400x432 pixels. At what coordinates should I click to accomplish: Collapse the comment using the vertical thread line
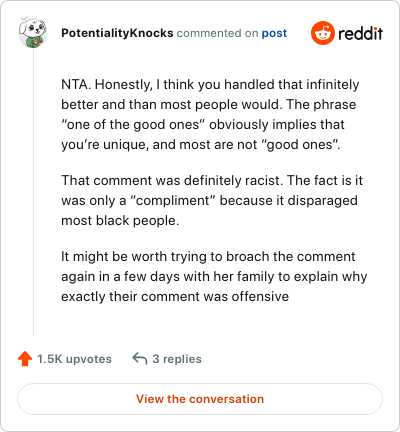33,192
